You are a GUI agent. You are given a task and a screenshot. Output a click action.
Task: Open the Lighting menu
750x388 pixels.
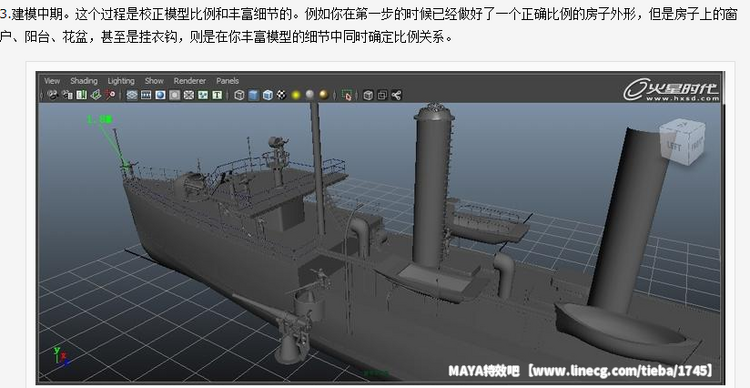click(121, 81)
